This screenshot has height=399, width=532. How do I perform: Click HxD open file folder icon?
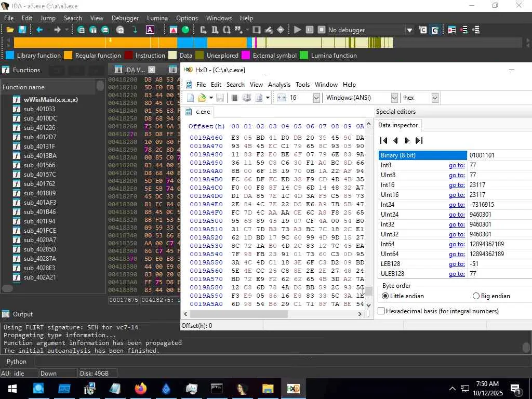click(202, 98)
